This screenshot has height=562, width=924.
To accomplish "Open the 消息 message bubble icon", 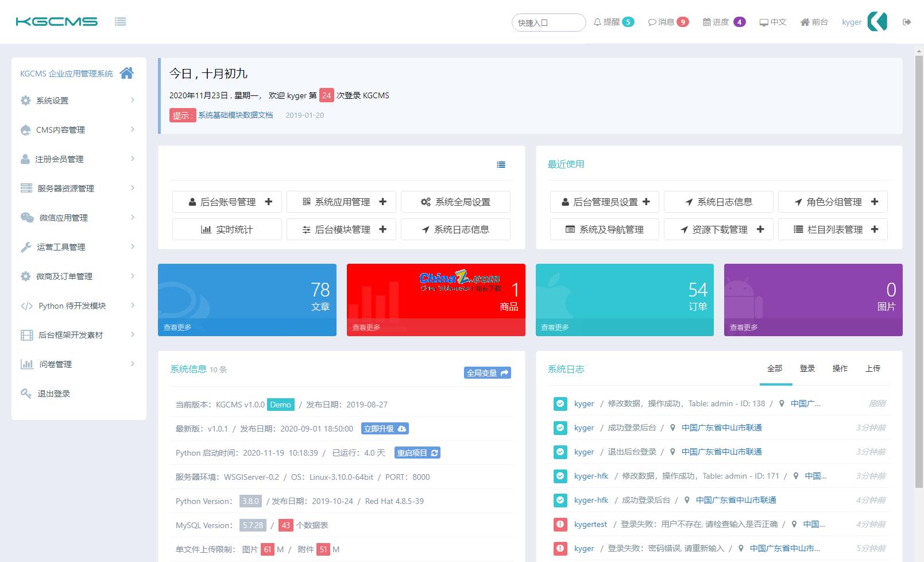I will pos(652,22).
